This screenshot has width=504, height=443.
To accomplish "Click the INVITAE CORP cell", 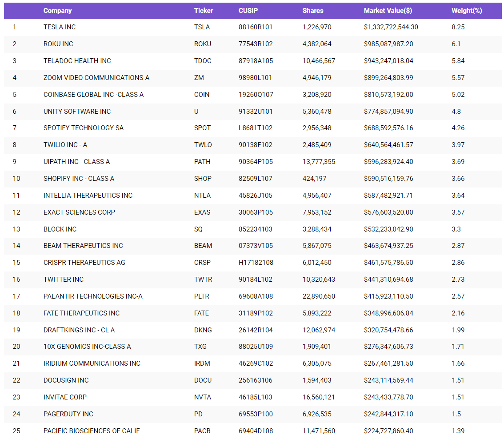I will (x=65, y=397).
